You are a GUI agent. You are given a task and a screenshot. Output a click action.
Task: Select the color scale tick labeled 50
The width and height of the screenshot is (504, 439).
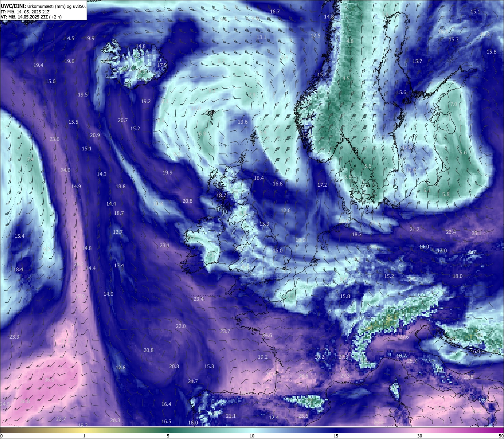500,435
